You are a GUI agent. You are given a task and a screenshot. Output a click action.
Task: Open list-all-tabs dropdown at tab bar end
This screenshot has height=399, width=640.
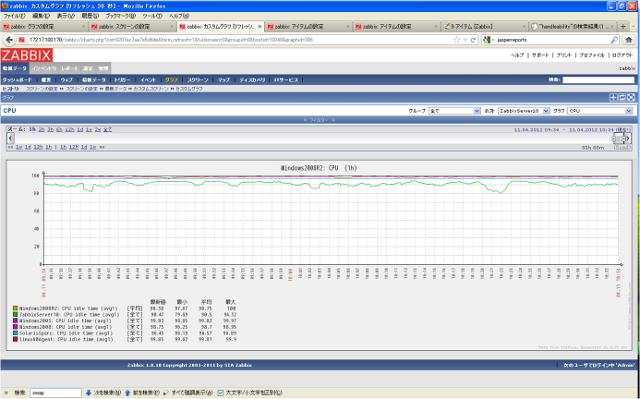point(634,27)
